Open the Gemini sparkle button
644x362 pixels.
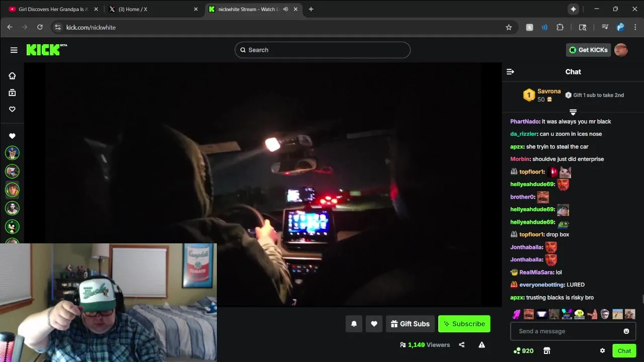[573, 9]
